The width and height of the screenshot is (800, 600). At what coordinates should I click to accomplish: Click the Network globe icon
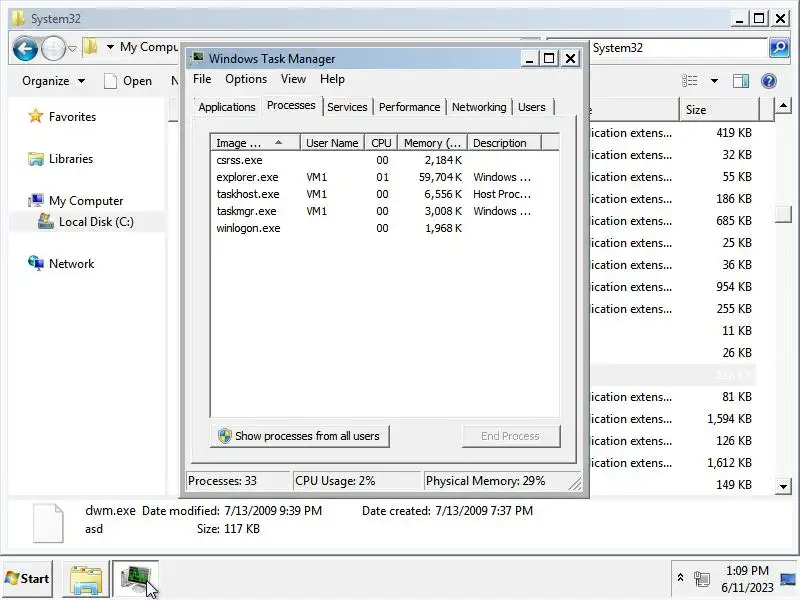click(x=36, y=263)
